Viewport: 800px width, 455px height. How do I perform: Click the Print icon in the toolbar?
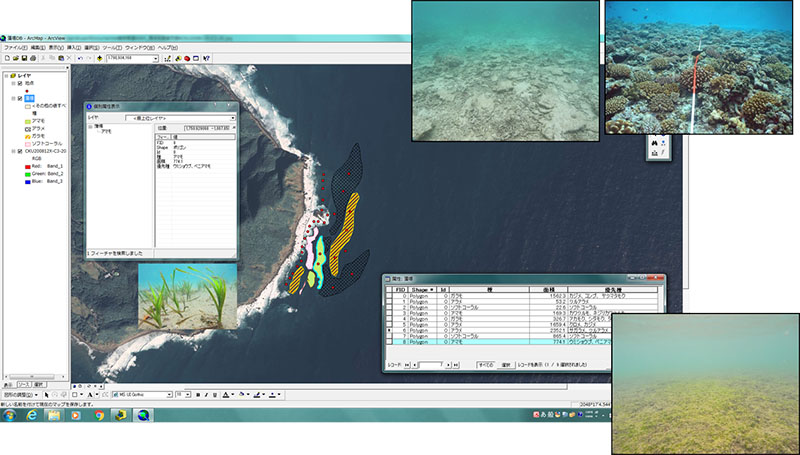[x=31, y=59]
